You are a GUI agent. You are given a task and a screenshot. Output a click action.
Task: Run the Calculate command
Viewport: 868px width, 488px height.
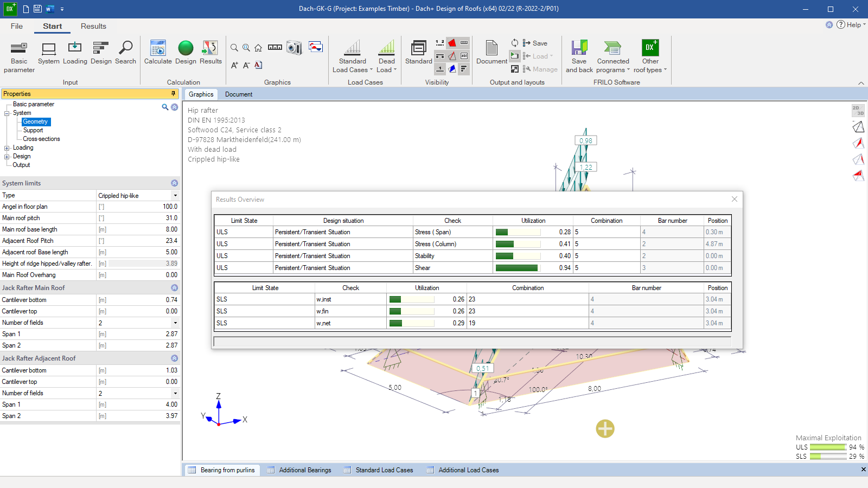tap(158, 53)
